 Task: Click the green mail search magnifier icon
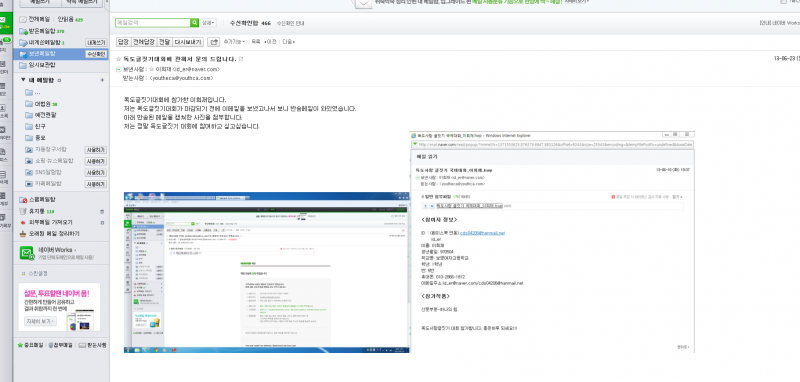click(x=194, y=23)
